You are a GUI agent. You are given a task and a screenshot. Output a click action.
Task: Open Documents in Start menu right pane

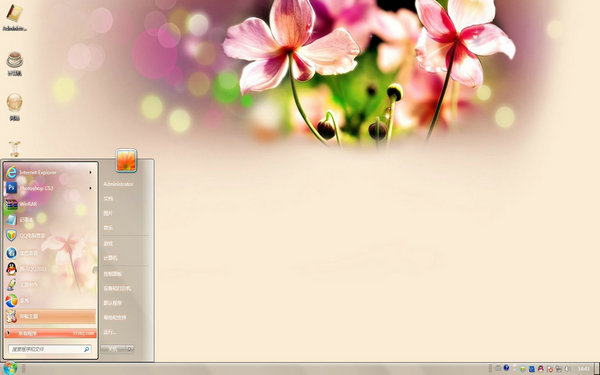coord(108,199)
